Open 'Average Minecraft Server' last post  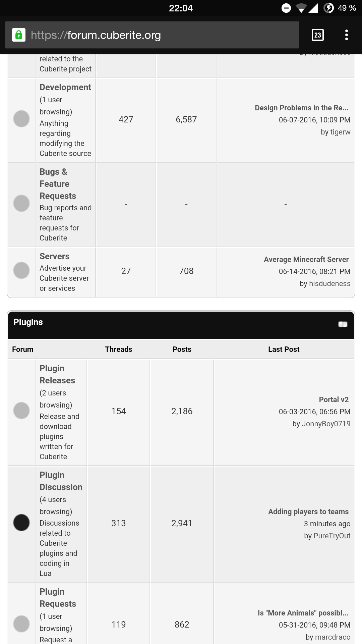(306, 259)
